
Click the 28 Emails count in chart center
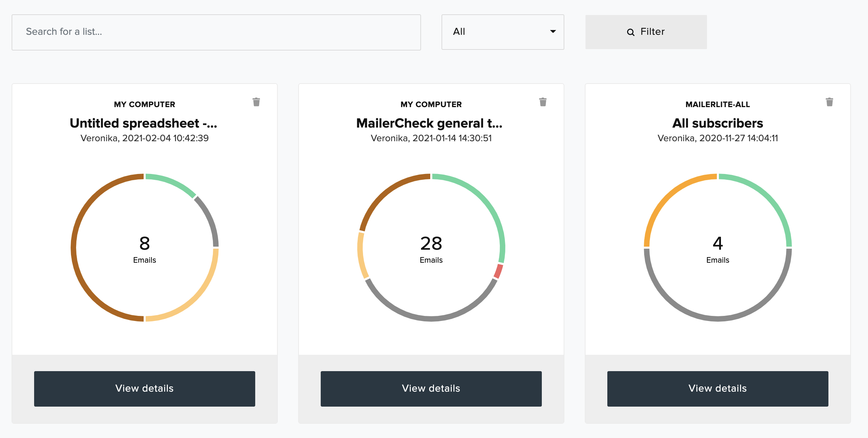click(x=431, y=244)
